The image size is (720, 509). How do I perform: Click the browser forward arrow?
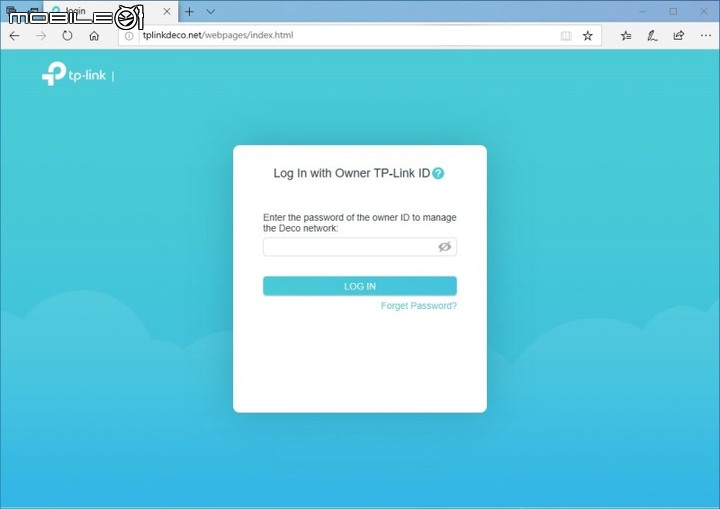click(x=41, y=35)
